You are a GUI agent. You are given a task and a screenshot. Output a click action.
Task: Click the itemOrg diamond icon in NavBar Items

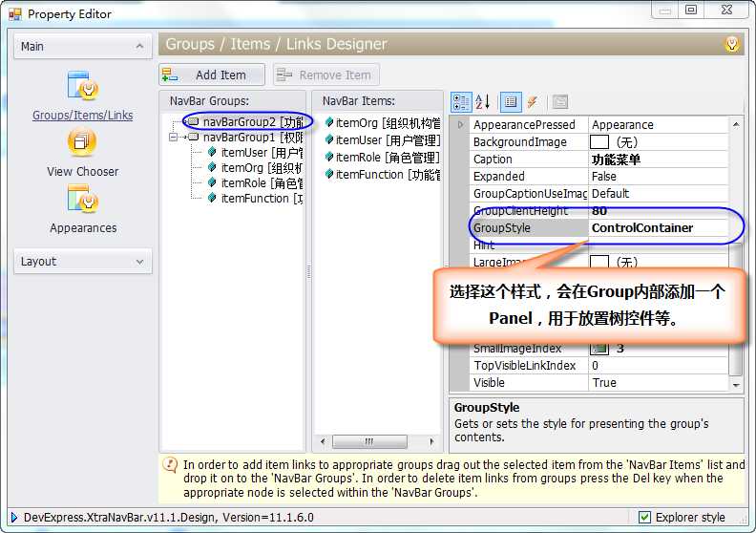pyautogui.click(x=329, y=122)
